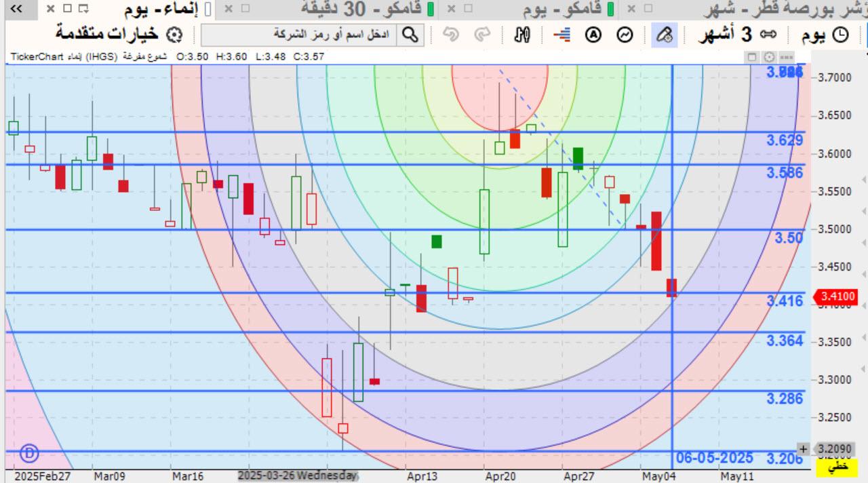Click the redo arrow icon
The height and width of the screenshot is (483, 868).
(483, 35)
